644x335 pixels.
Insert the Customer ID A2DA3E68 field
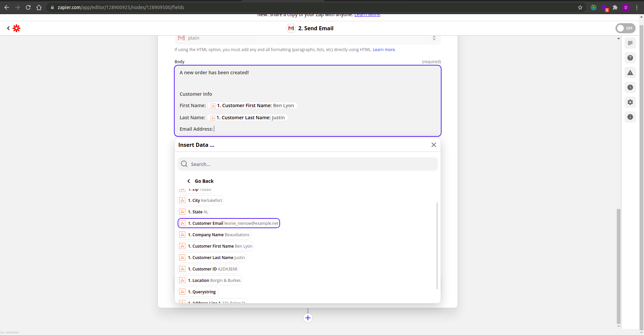(x=208, y=269)
